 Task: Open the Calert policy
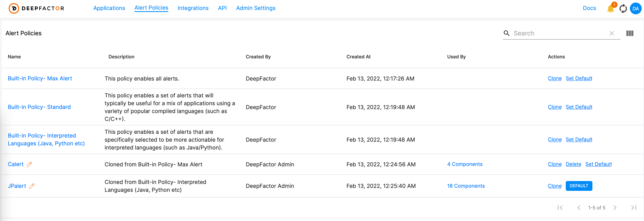coord(15,164)
